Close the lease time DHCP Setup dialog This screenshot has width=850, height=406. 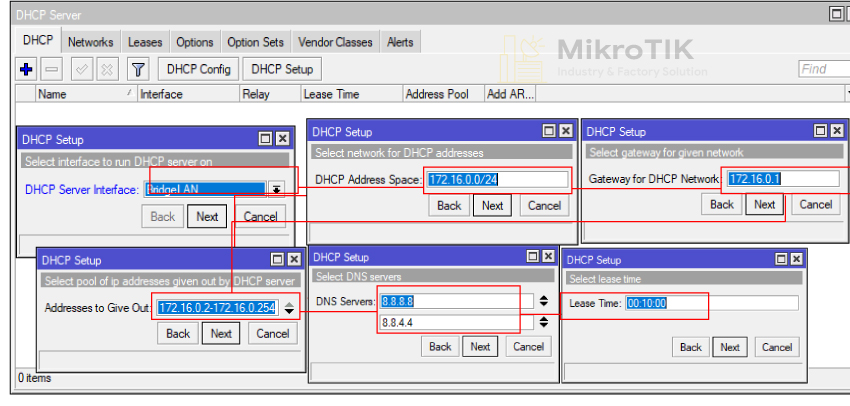point(796,259)
